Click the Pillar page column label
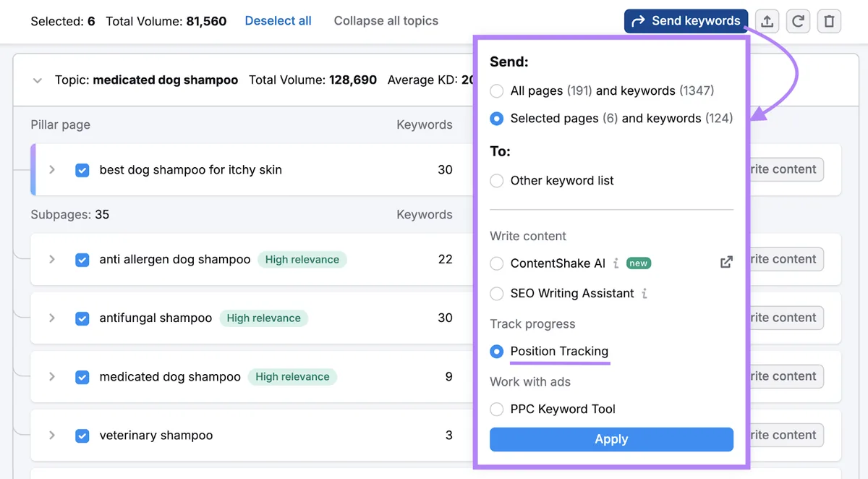Image resolution: width=868 pixels, height=479 pixels. point(61,125)
